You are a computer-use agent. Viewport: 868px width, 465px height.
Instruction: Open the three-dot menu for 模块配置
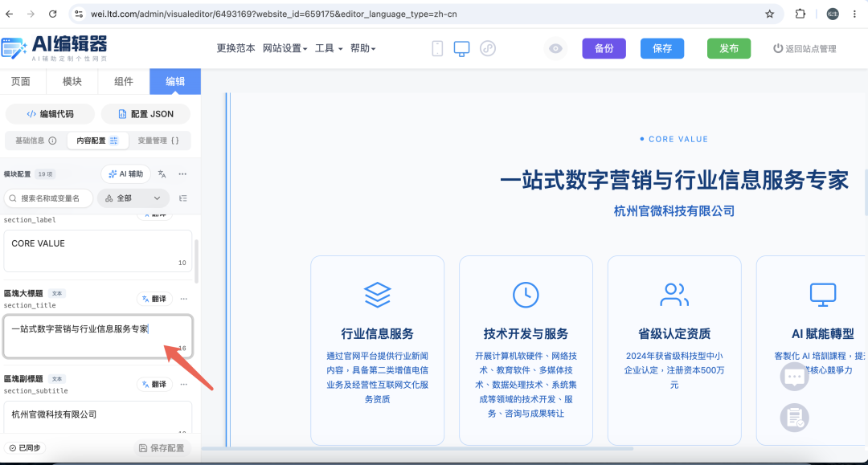pyautogui.click(x=182, y=174)
